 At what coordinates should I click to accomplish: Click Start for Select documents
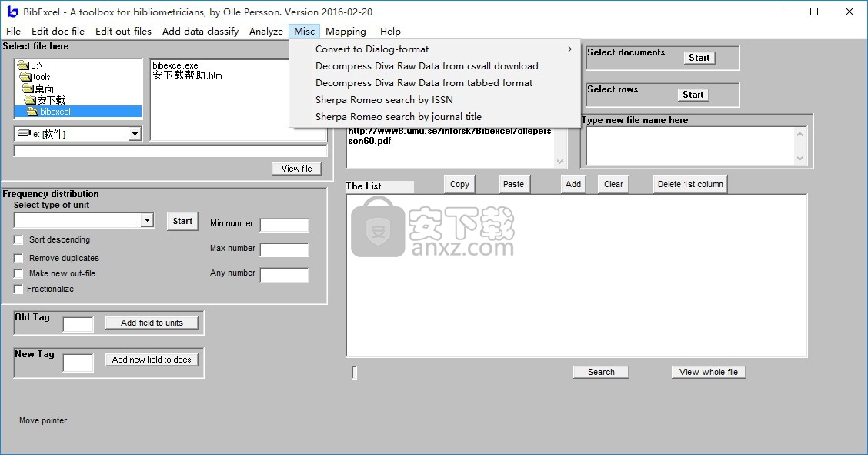point(699,58)
